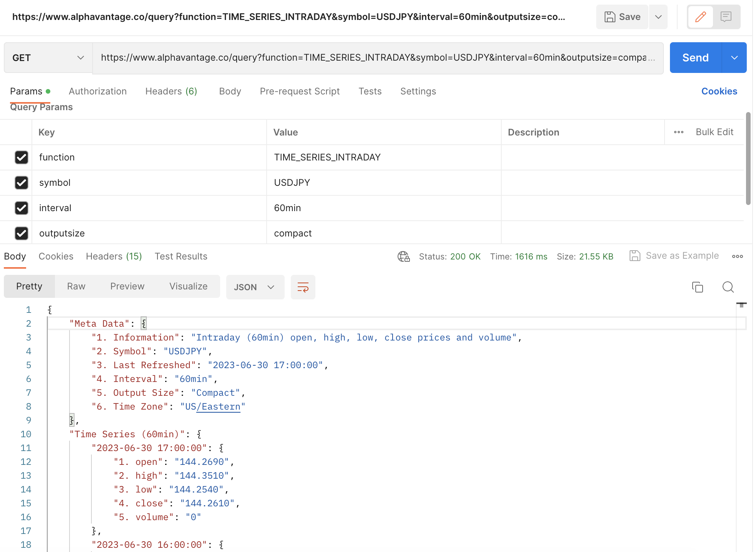756x552 pixels.
Task: Open the params table options ellipsis
Action: [679, 132]
